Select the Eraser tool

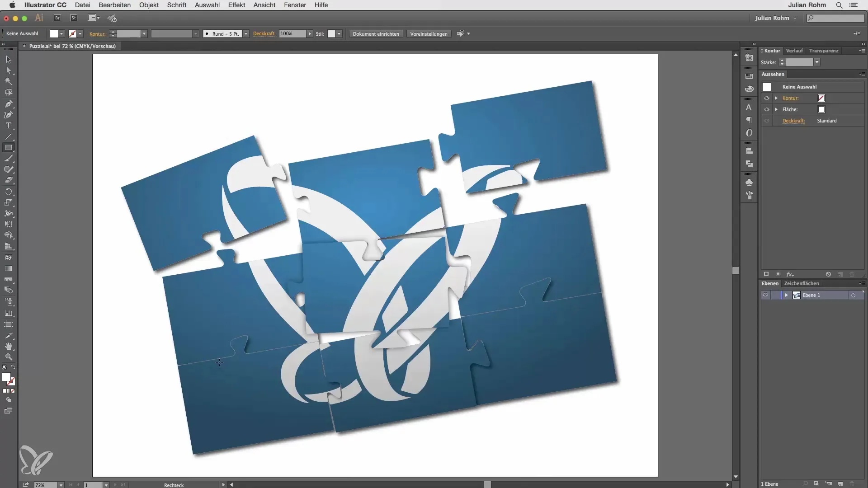[x=9, y=180]
